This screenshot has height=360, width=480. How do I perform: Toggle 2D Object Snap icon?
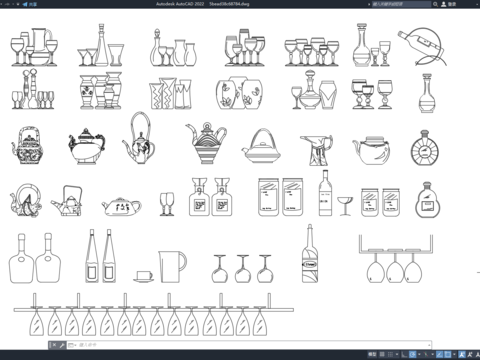(448, 354)
